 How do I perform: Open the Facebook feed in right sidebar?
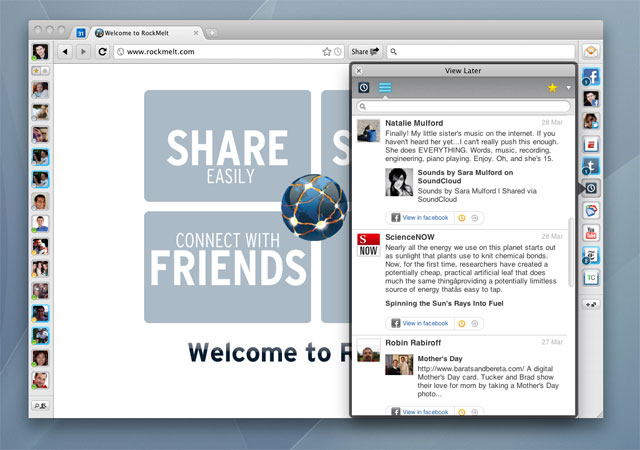click(x=591, y=76)
